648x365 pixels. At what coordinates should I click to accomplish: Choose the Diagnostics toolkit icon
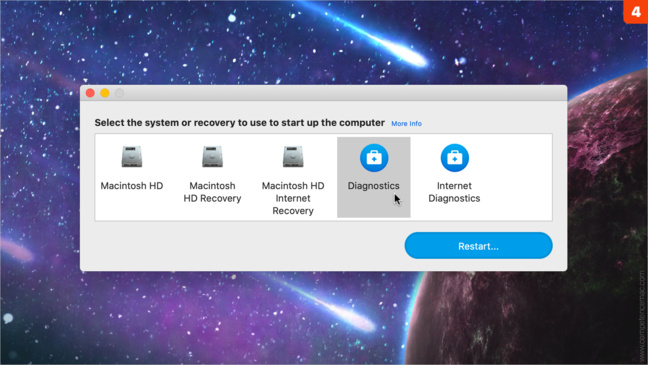[x=374, y=157]
